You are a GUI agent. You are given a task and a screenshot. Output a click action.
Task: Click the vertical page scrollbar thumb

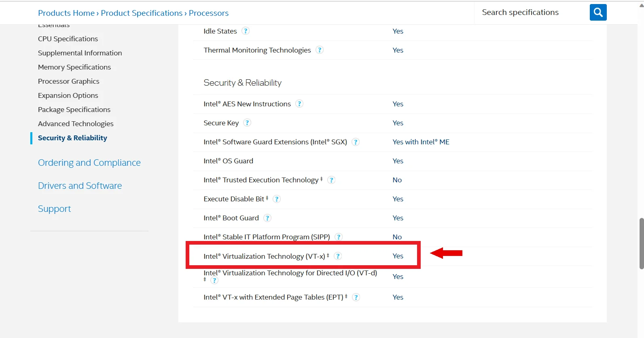(641, 243)
